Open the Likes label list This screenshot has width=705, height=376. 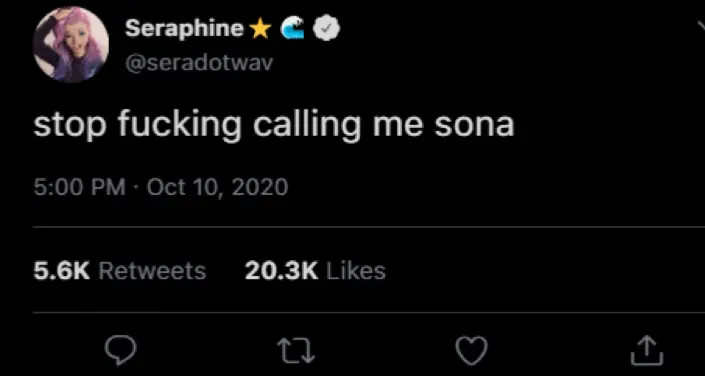point(356,271)
